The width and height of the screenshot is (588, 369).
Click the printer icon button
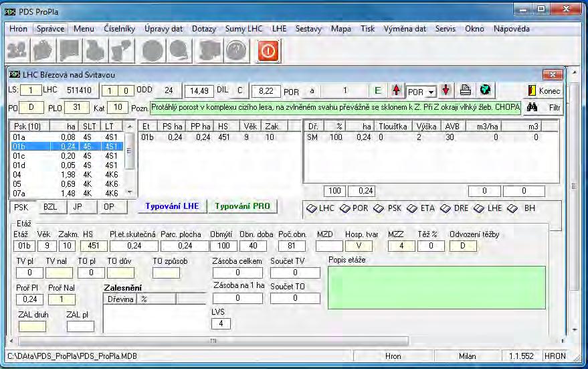(466, 90)
